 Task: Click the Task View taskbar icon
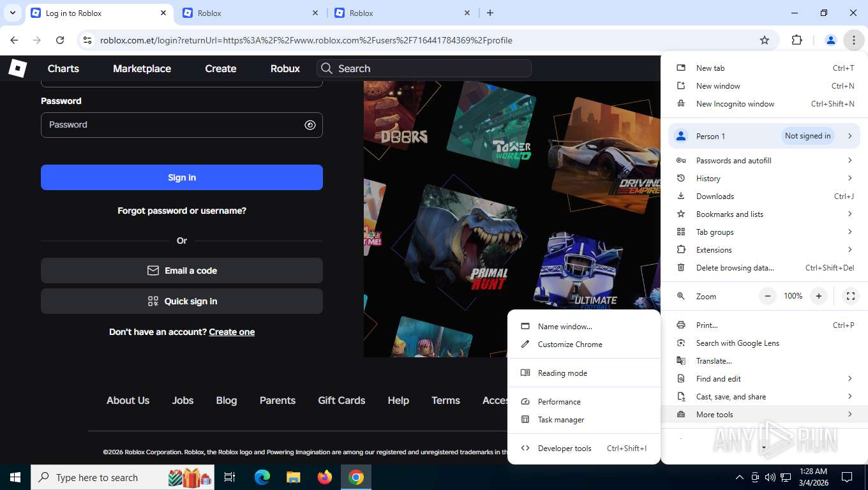230,477
